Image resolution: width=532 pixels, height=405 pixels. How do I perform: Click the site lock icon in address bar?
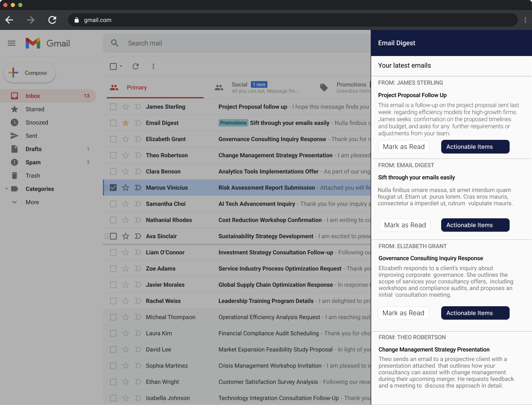pos(76,20)
